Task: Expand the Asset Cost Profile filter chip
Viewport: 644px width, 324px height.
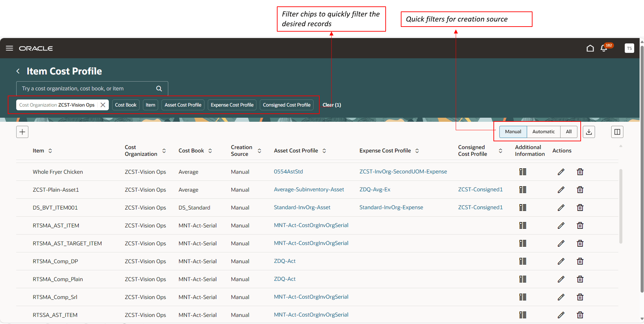Action: tap(183, 105)
